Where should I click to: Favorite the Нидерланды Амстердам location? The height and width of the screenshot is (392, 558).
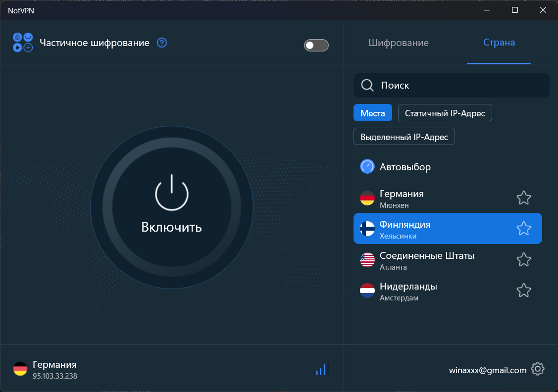tap(523, 291)
